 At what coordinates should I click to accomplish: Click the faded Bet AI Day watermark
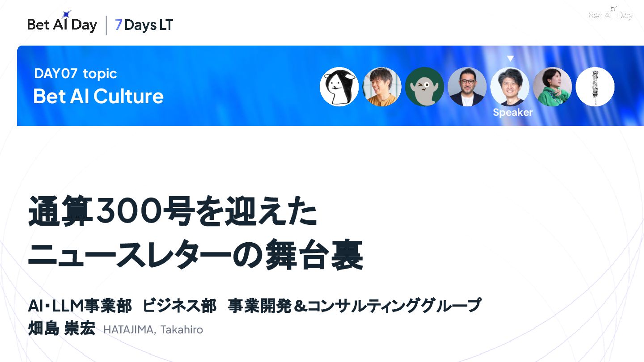click(610, 14)
